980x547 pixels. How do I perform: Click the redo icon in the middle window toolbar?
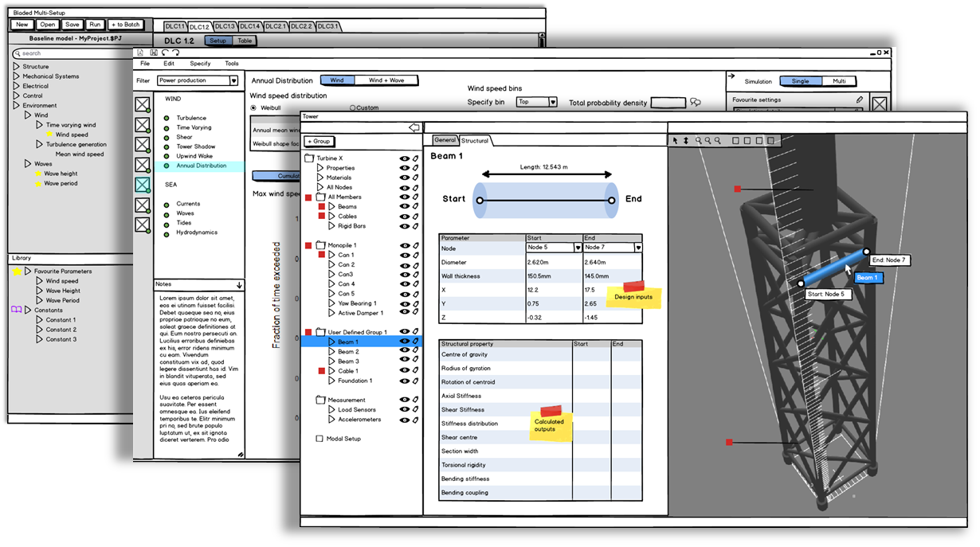(x=175, y=53)
